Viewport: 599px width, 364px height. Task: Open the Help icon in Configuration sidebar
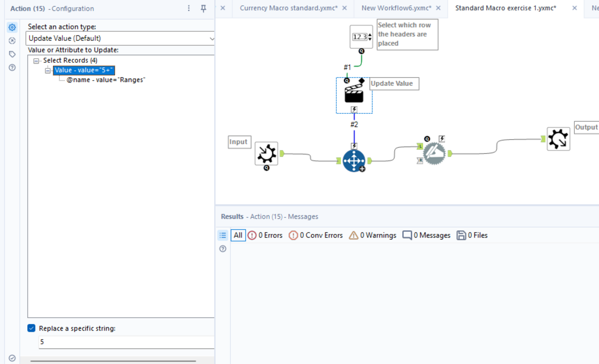tap(12, 68)
